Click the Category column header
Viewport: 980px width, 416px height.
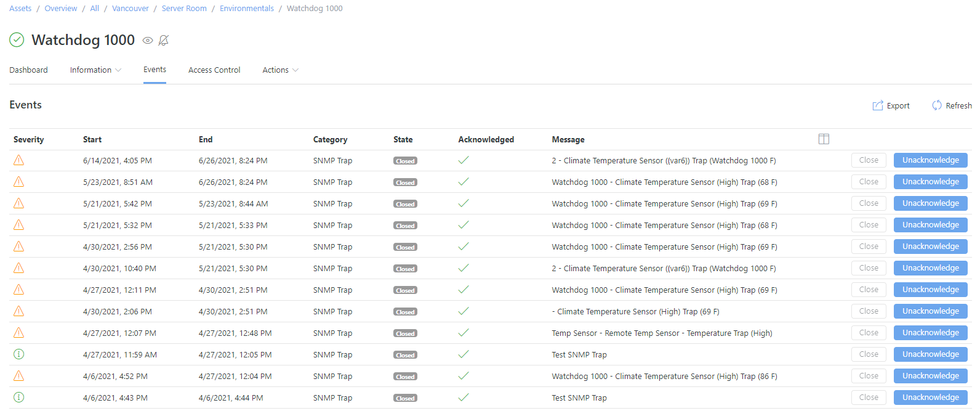pos(330,140)
